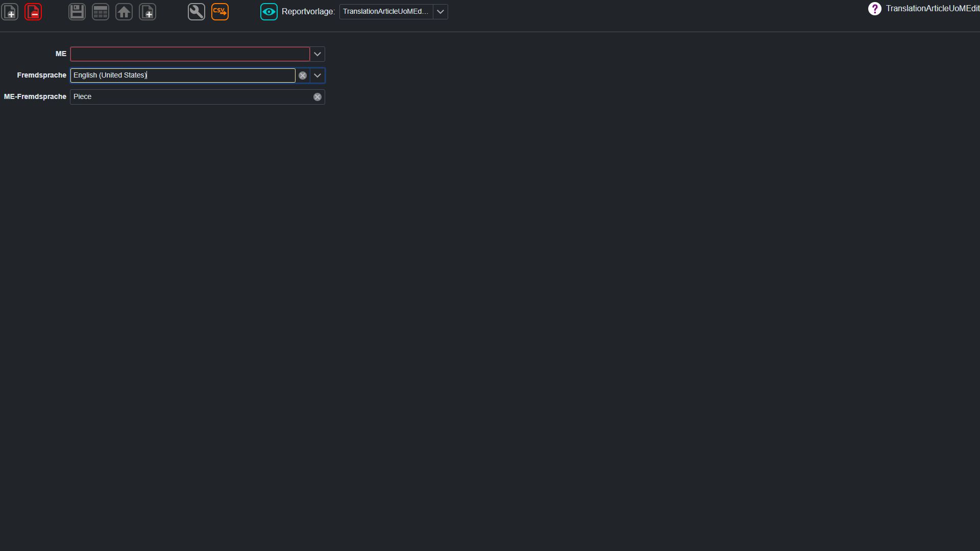Click the purple question mark help icon
The height and width of the screenshot is (551, 980).
[874, 9]
